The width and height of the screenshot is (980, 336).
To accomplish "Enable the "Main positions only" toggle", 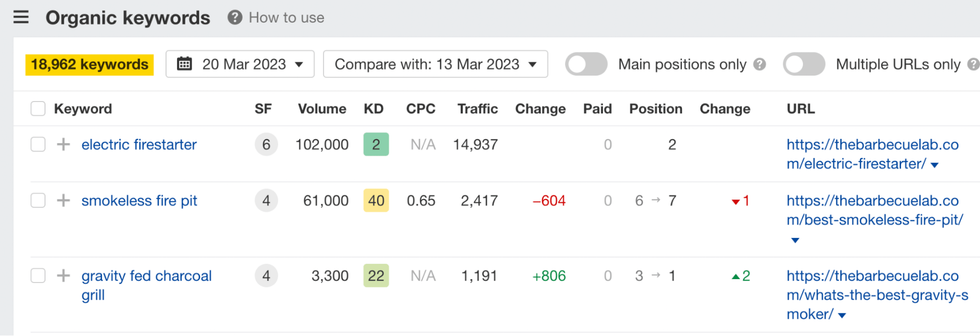I will tap(586, 64).
